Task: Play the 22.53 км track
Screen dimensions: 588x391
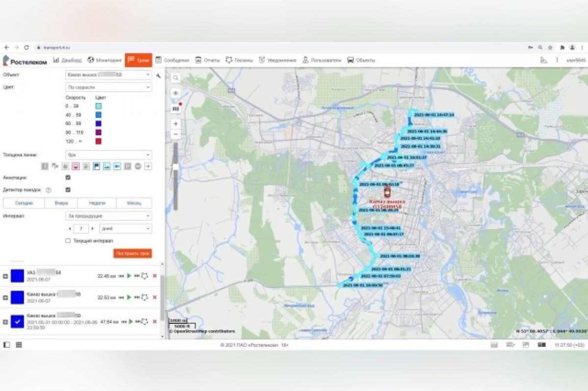Action: pos(129,297)
